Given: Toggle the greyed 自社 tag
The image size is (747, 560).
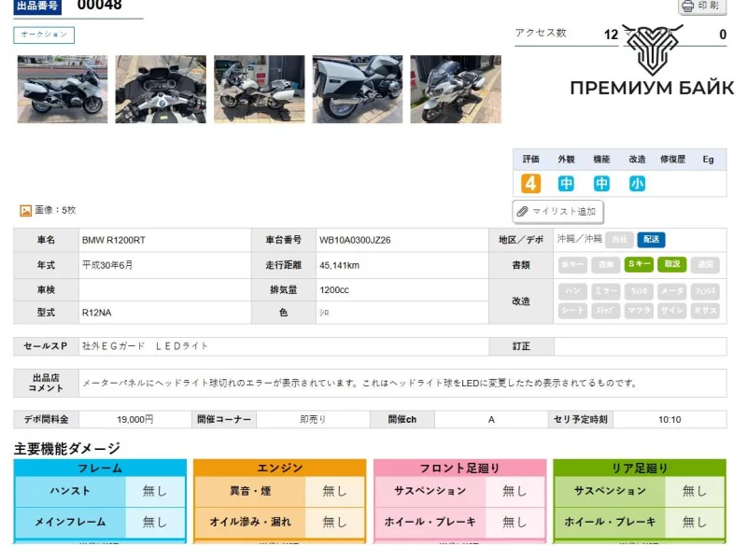Looking at the screenshot, I should (620, 240).
